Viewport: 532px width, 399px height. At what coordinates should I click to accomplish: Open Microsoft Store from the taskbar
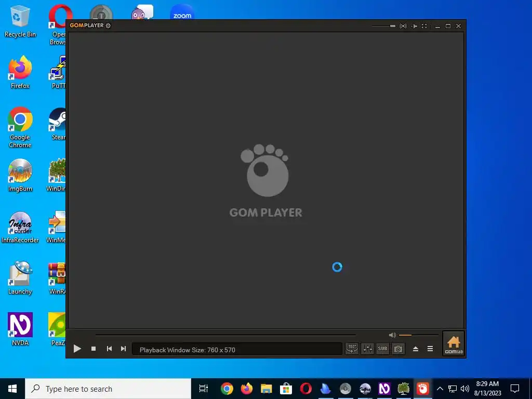click(x=286, y=389)
